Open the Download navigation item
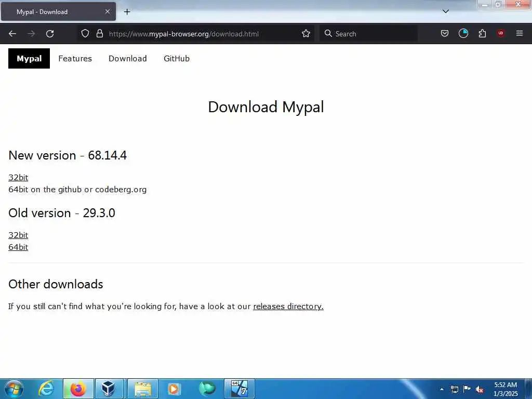 (128, 58)
